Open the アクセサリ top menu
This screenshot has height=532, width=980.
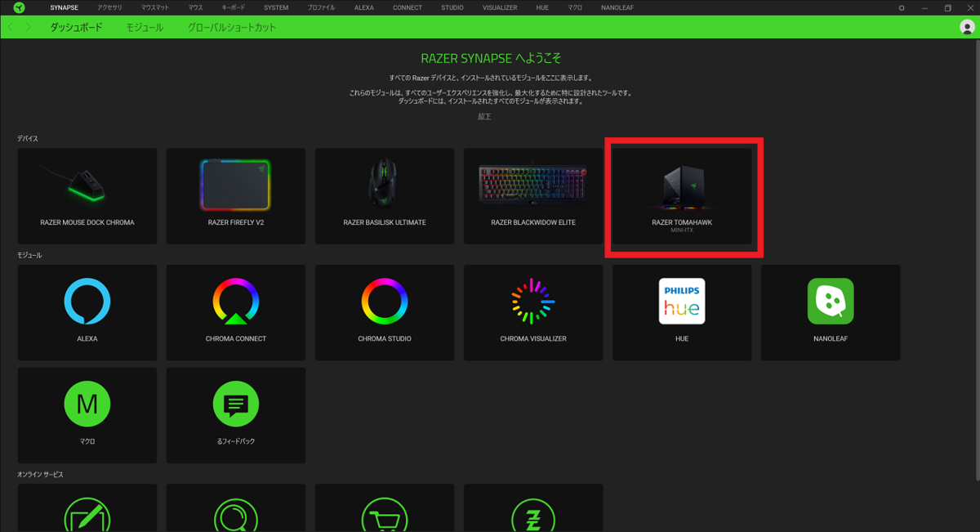click(109, 7)
